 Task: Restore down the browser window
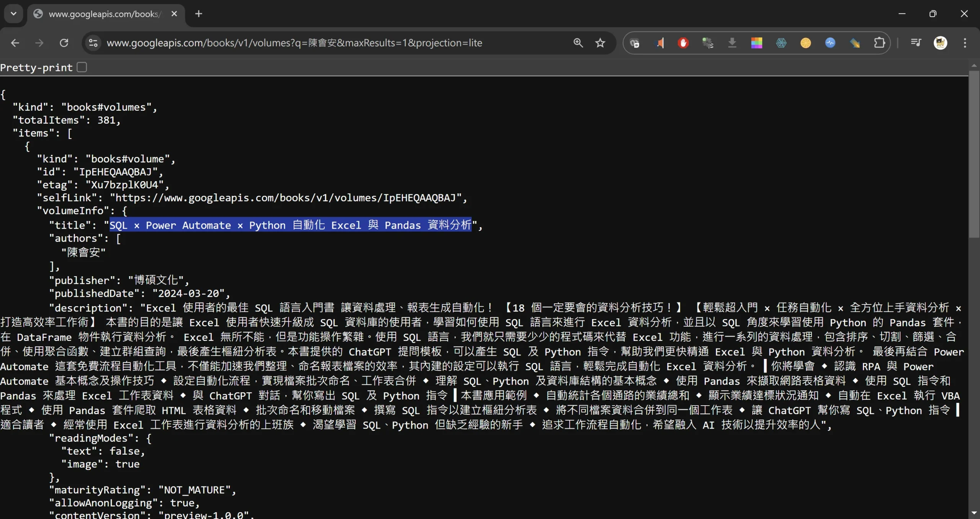point(933,14)
